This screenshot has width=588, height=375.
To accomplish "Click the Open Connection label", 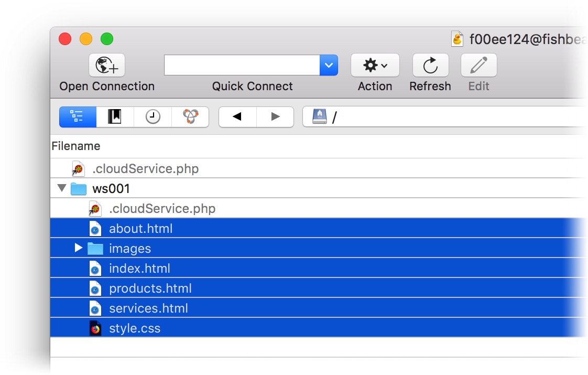I will pos(107,87).
